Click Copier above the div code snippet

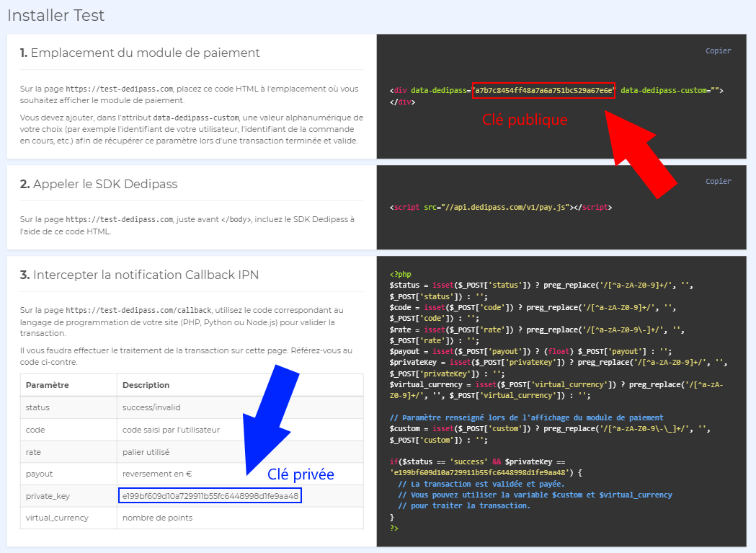click(718, 51)
